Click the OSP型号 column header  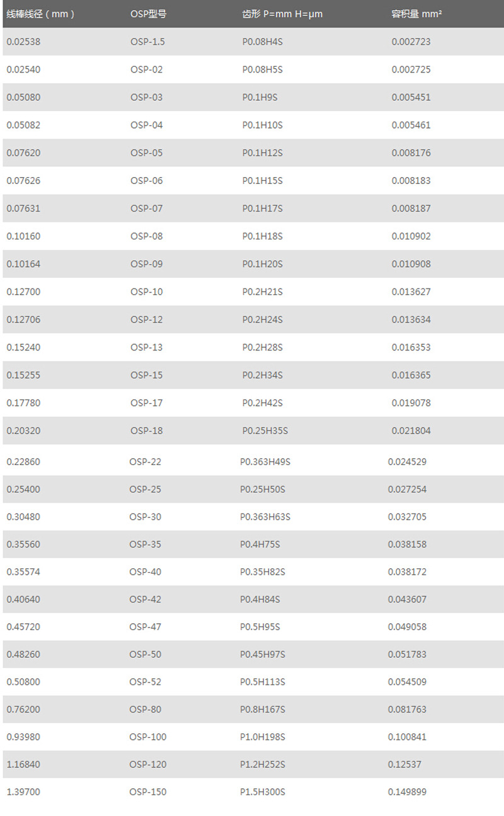(x=149, y=14)
